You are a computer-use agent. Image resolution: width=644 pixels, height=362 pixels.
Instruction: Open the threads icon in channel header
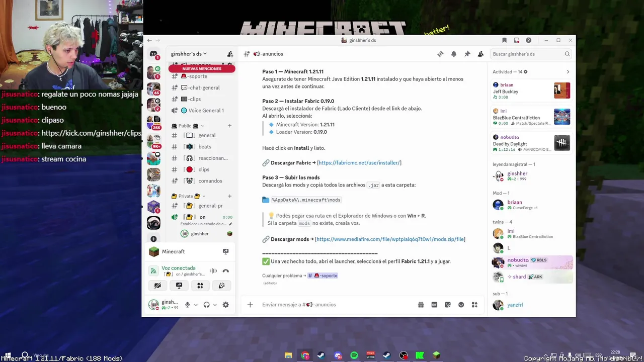pos(440,54)
